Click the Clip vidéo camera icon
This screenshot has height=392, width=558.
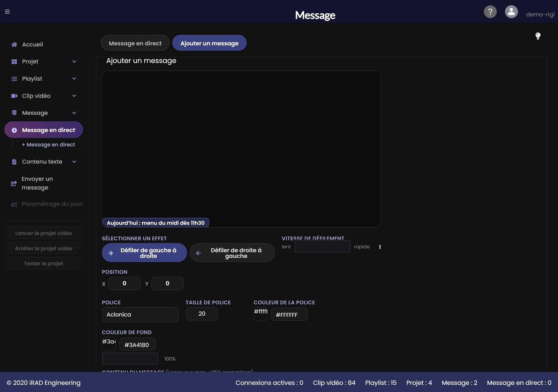pos(14,96)
